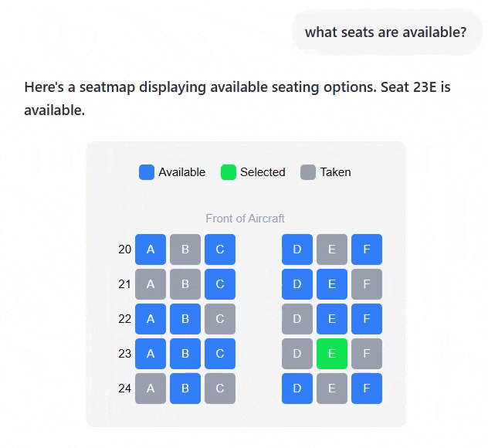Click the 'what seats are available?' message bubble

point(386,32)
